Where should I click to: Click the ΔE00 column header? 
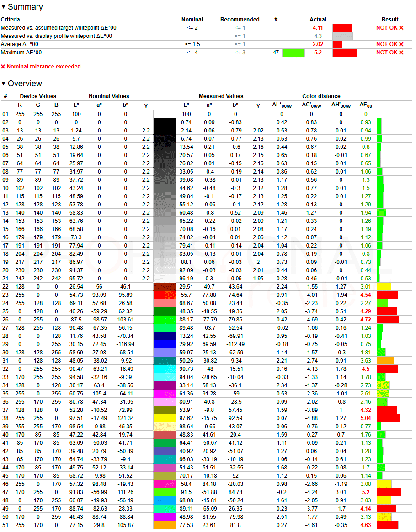366,105
